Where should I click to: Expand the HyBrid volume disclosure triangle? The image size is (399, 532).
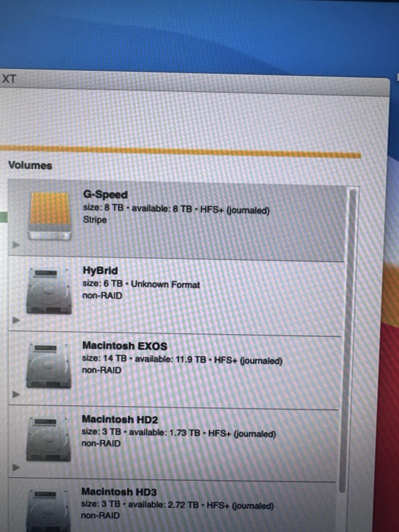[16, 320]
